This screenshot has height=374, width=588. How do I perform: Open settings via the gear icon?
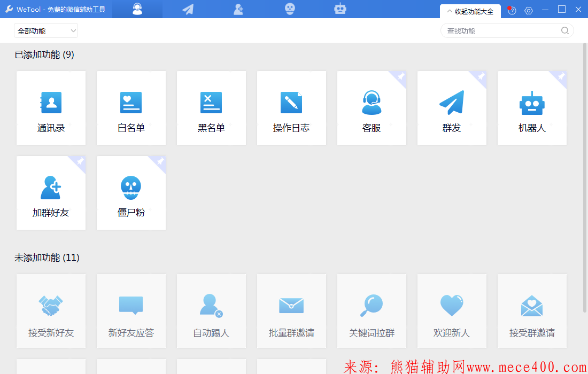[x=529, y=10]
